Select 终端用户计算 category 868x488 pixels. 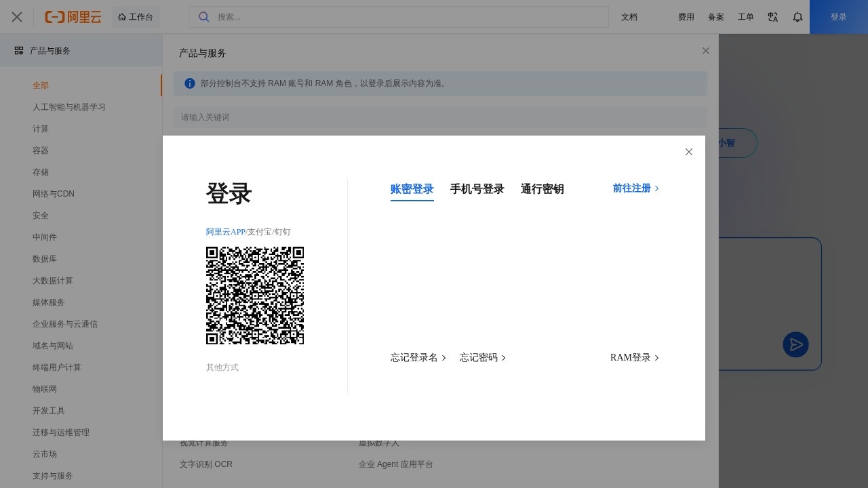click(x=57, y=367)
